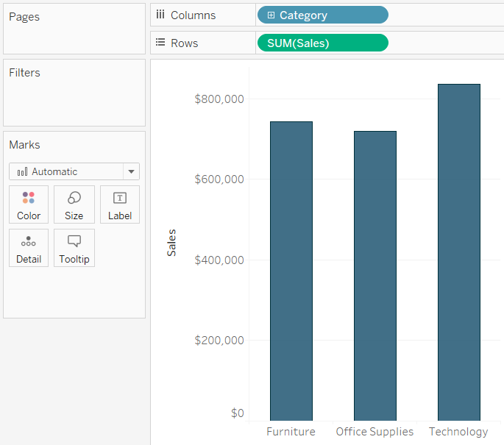Click the Color marks card button
The width and height of the screenshot is (504, 445).
(x=29, y=204)
